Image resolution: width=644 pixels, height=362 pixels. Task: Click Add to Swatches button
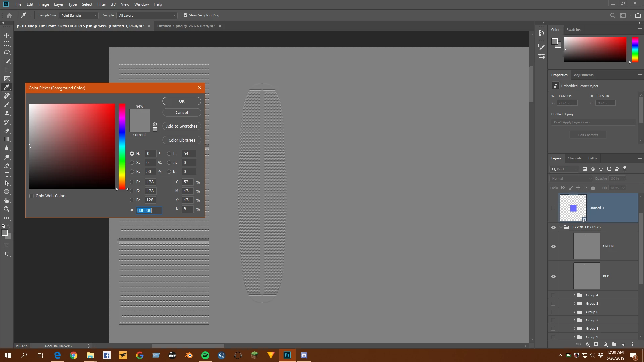click(182, 126)
